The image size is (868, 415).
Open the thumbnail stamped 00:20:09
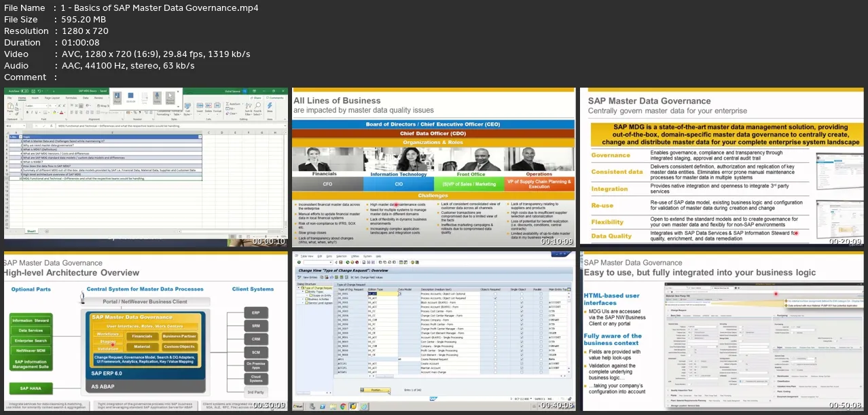pos(722,166)
